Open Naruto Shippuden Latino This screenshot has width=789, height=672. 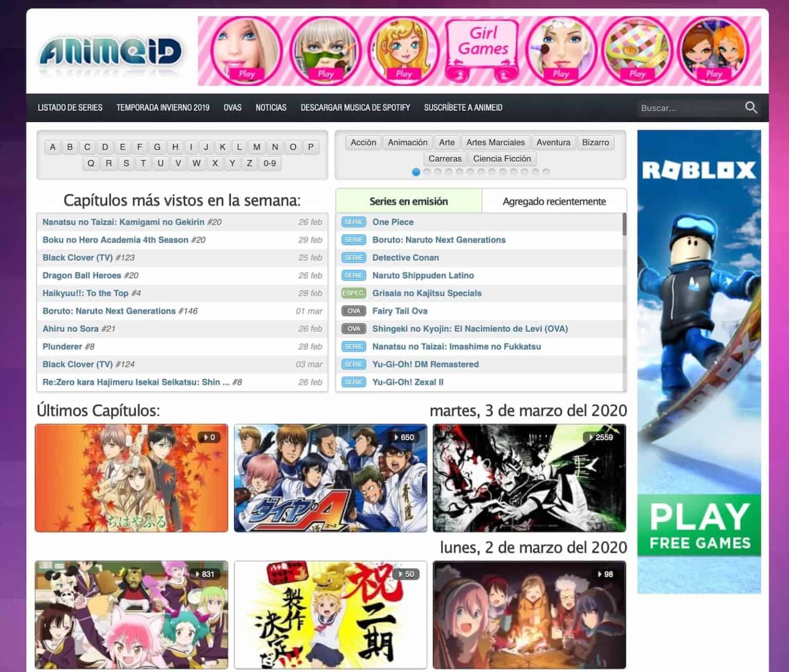423,275
